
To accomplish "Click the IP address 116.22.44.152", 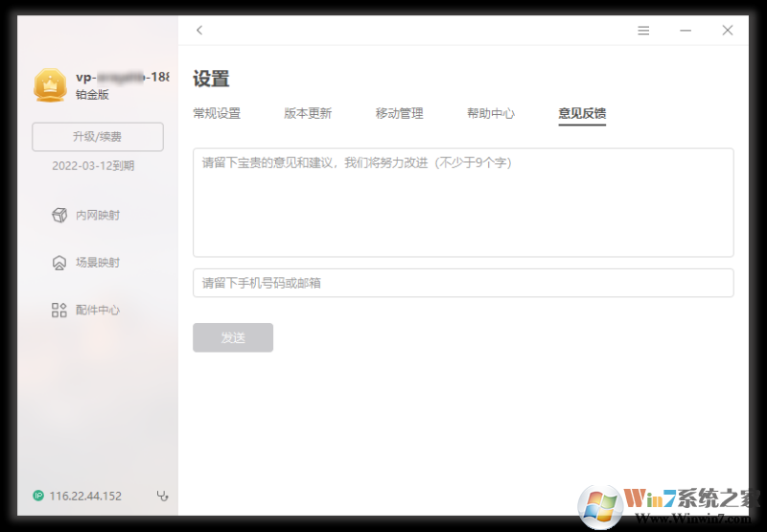I will [85, 496].
